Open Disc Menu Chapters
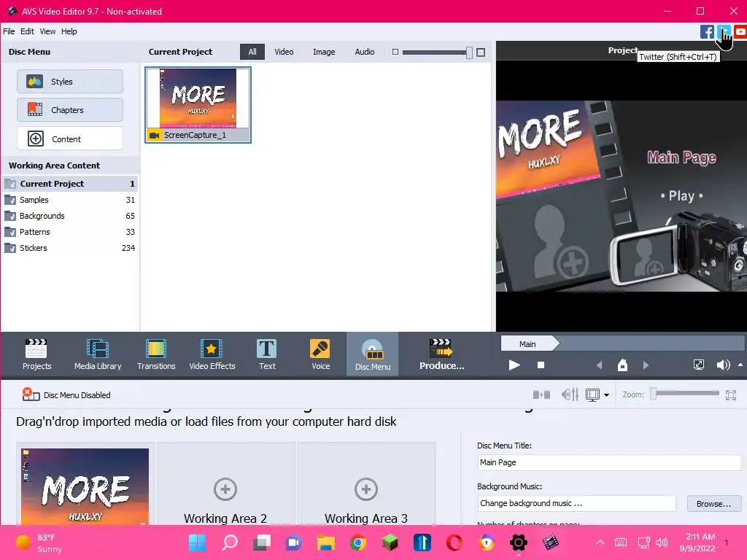The image size is (747, 560). [70, 110]
